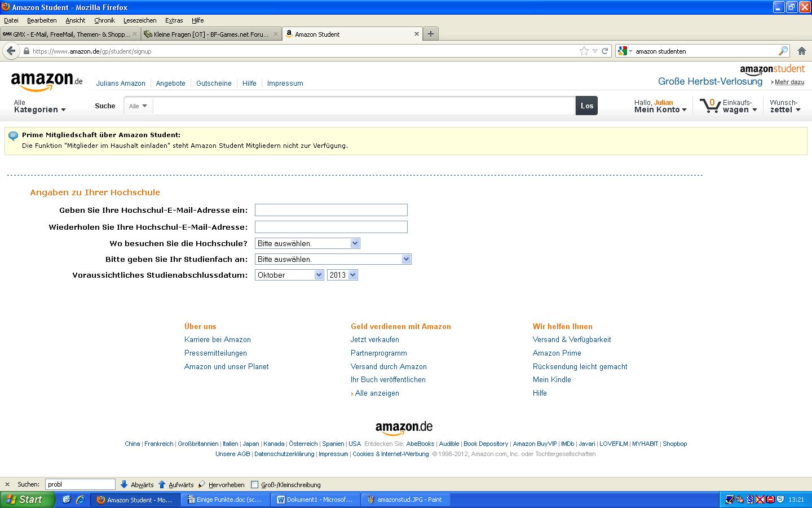
Task: Open Karriere bei Amazon link
Action: [x=218, y=340]
